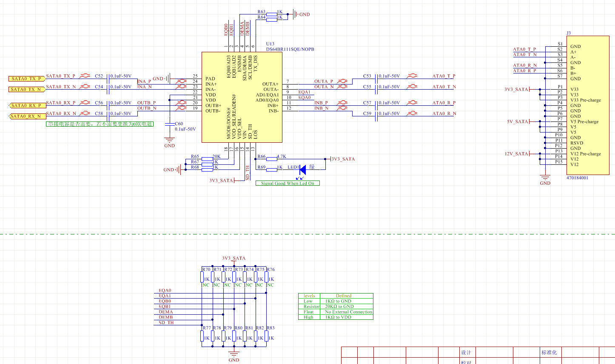This screenshot has width=615, height=364.
Task: Click the 'levels' table header cell
Action: pyautogui.click(x=309, y=296)
